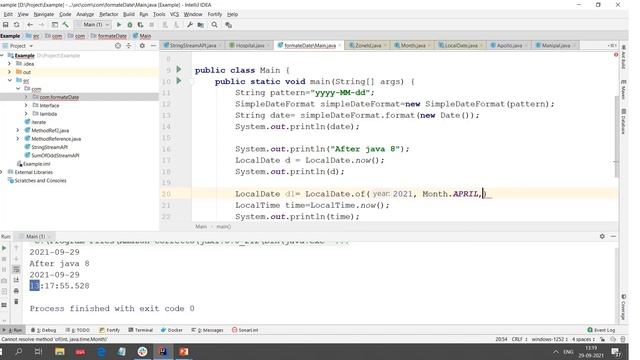Click the windows-1252 encoding status entry
640x360 pixels.
(549, 339)
